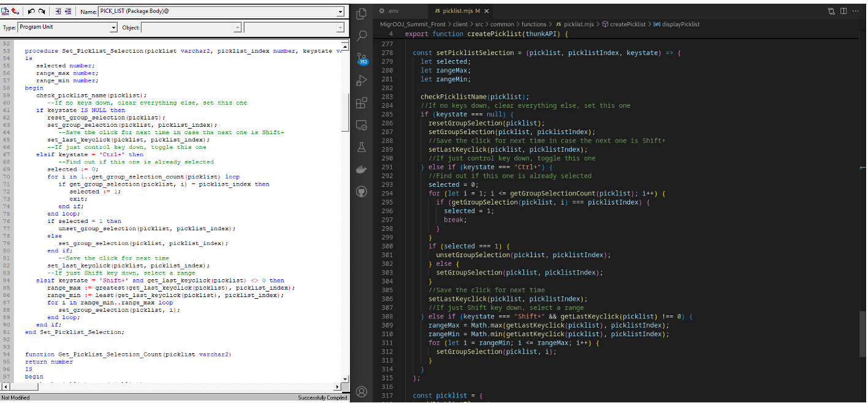Screen dimensions: 868x403
Task: Open the Docker view in the activity bar
Action: pyautogui.click(x=362, y=170)
